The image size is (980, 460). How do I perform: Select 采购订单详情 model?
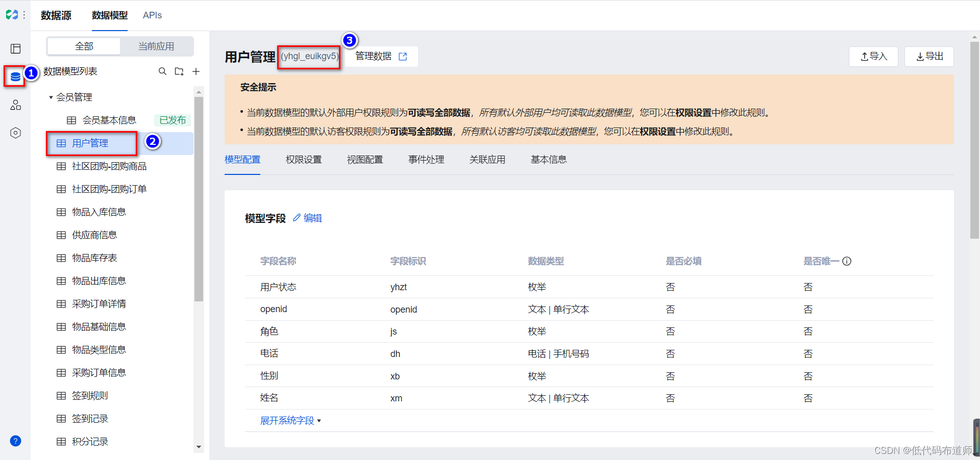click(x=99, y=304)
